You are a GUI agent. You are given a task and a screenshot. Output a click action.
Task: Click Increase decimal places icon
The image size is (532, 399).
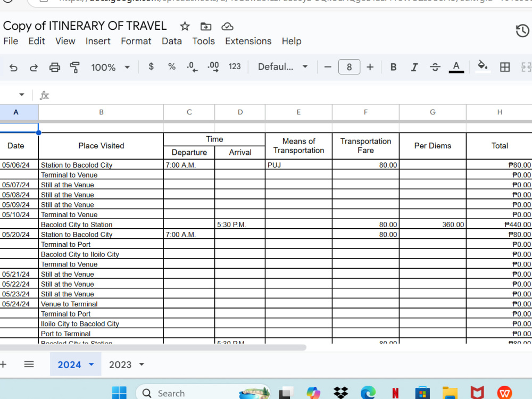(x=213, y=67)
